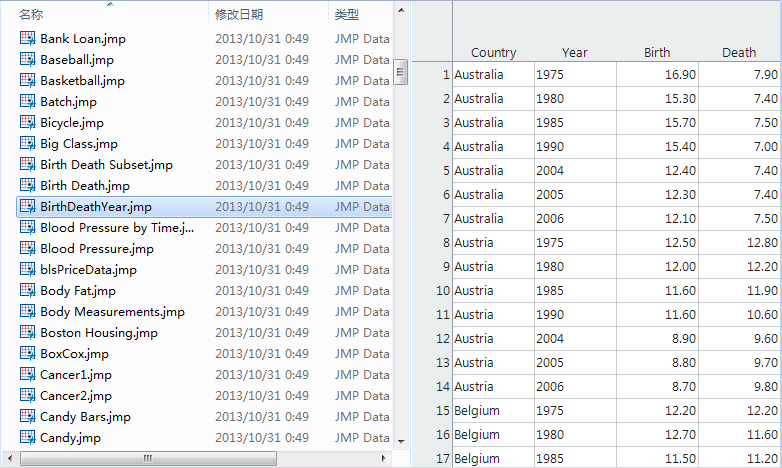Click the Boston Housing.jmp file icon
This screenshot has height=468, width=782.
[27, 332]
